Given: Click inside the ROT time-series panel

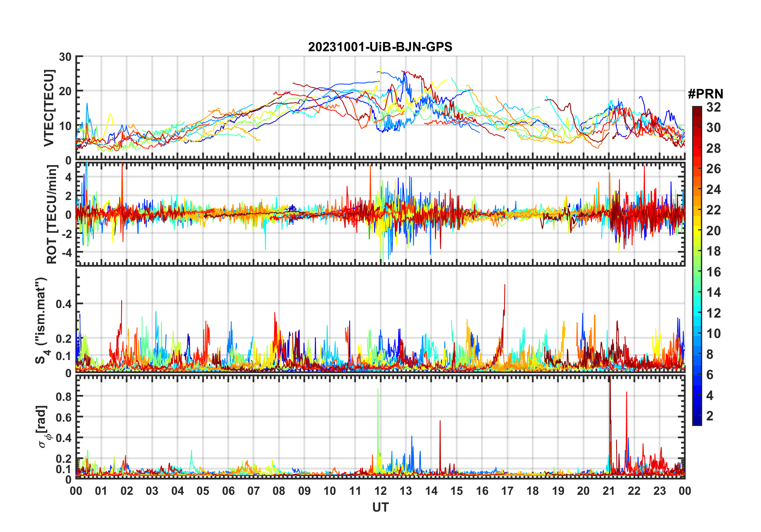Looking at the screenshot, I should coord(380,213).
